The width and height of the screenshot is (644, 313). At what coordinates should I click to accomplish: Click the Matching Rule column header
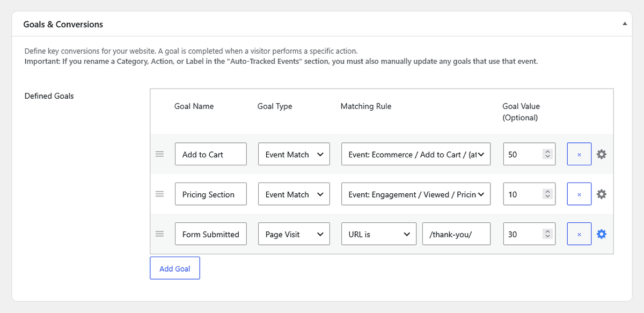366,106
